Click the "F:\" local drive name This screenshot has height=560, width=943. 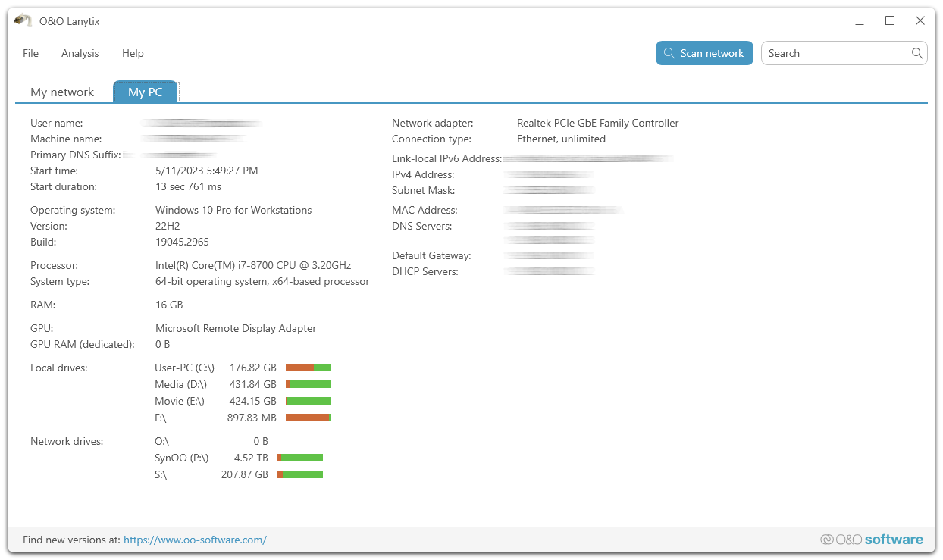(x=160, y=418)
